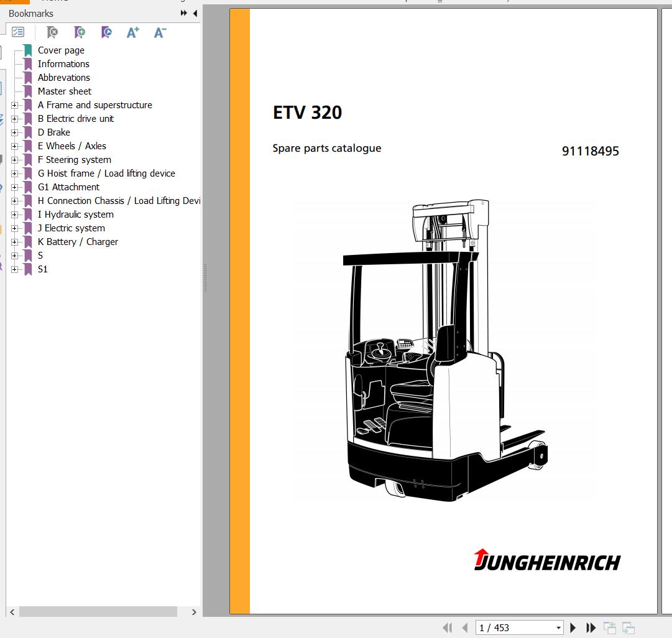The image size is (672, 638).
Task: Click the previous view icon
Action: point(609,627)
